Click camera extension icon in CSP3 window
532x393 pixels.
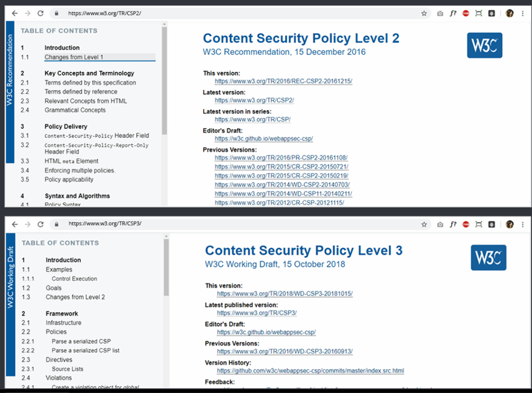pos(440,225)
